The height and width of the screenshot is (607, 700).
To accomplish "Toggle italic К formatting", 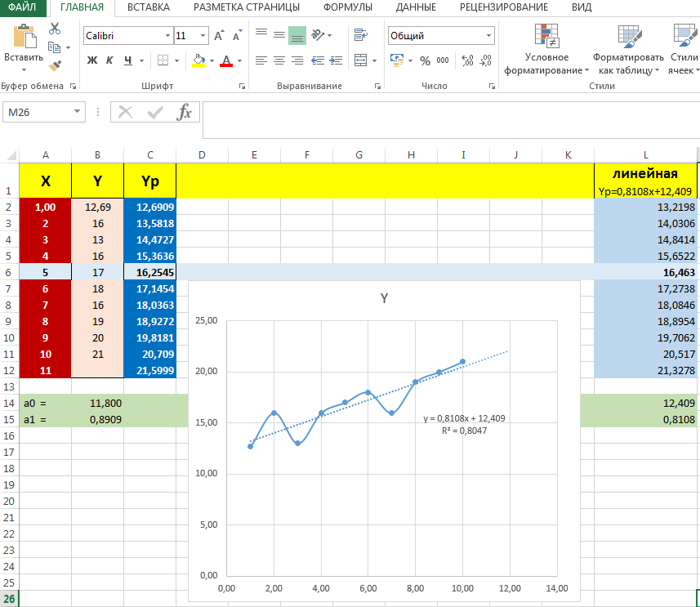I will [x=109, y=60].
